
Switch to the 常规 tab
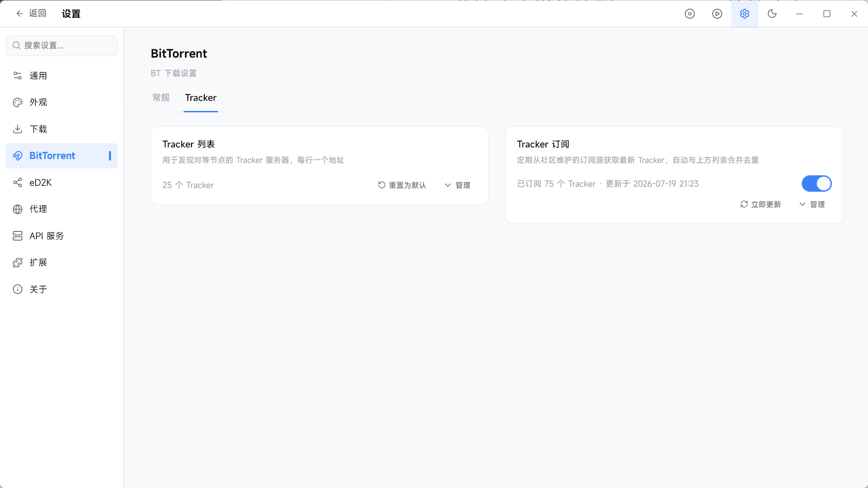pyautogui.click(x=161, y=98)
